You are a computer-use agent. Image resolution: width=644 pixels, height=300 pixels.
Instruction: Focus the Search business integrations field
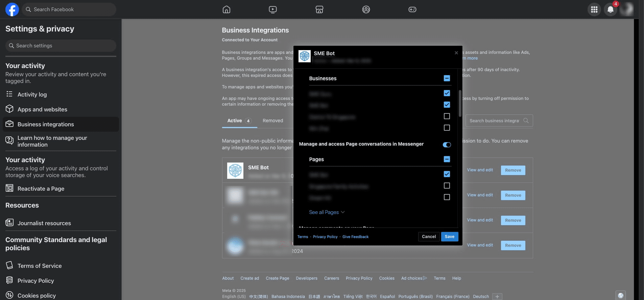(499, 121)
